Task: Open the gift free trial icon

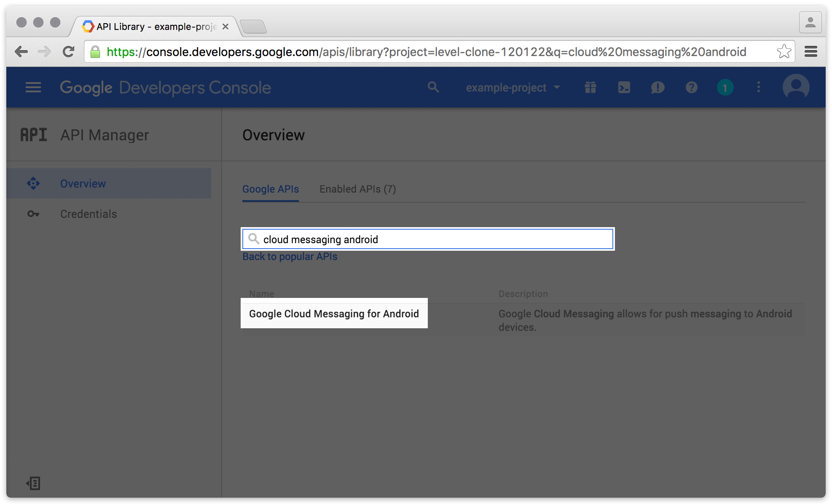Action: pyautogui.click(x=590, y=87)
